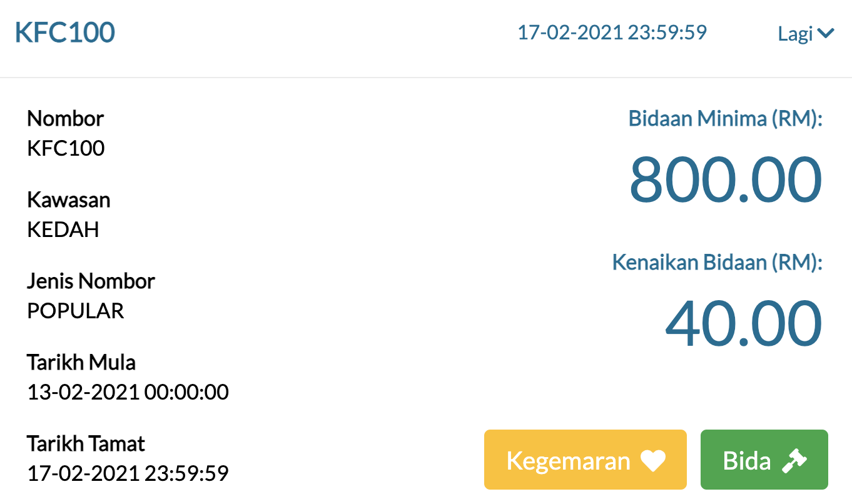The width and height of the screenshot is (852, 504).
Task: Select the Jenis Nombor label
Action: click(x=91, y=281)
